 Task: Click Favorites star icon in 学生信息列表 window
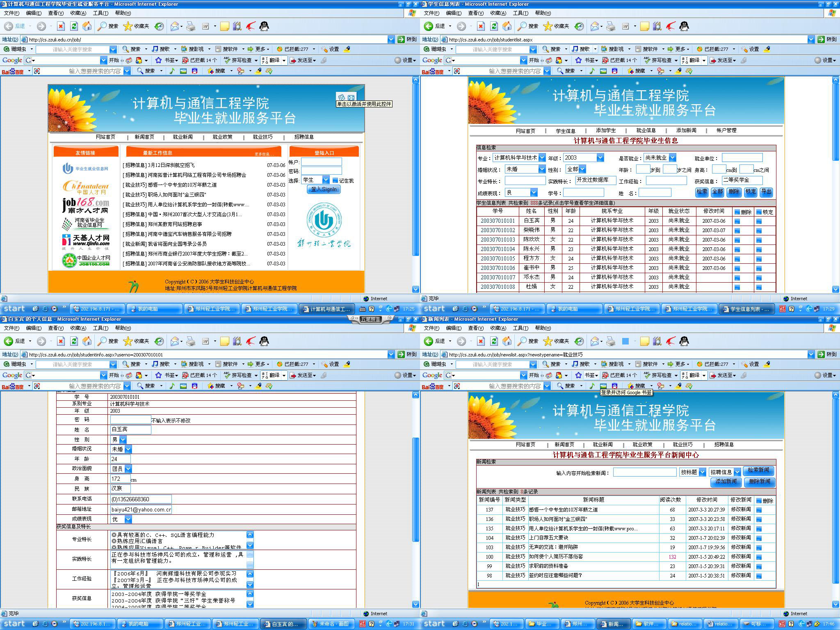point(548,26)
